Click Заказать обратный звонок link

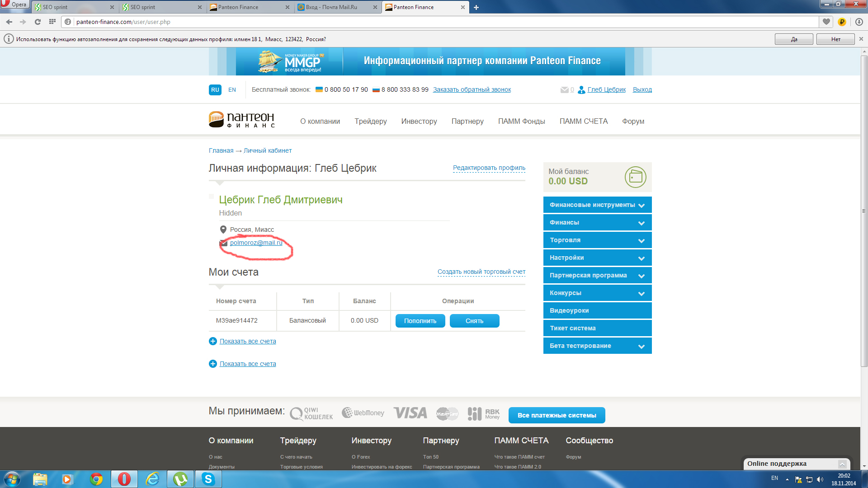[472, 89]
